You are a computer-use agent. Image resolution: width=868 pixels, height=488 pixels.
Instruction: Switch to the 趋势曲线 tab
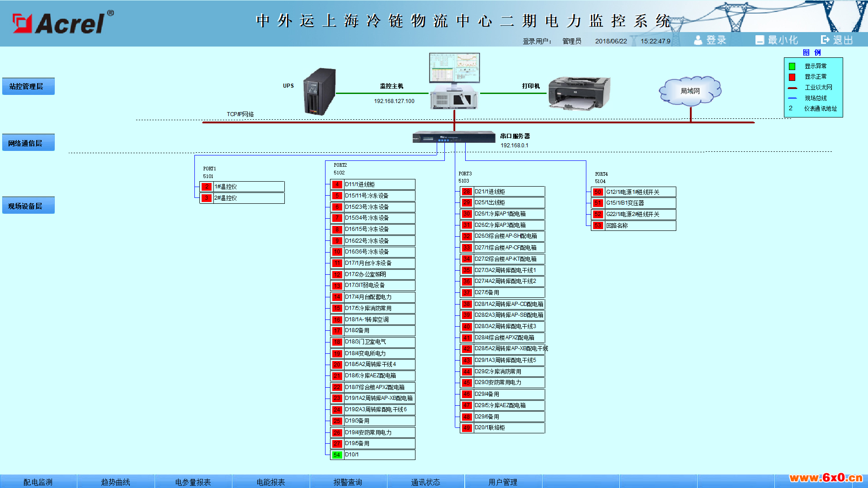[116, 482]
